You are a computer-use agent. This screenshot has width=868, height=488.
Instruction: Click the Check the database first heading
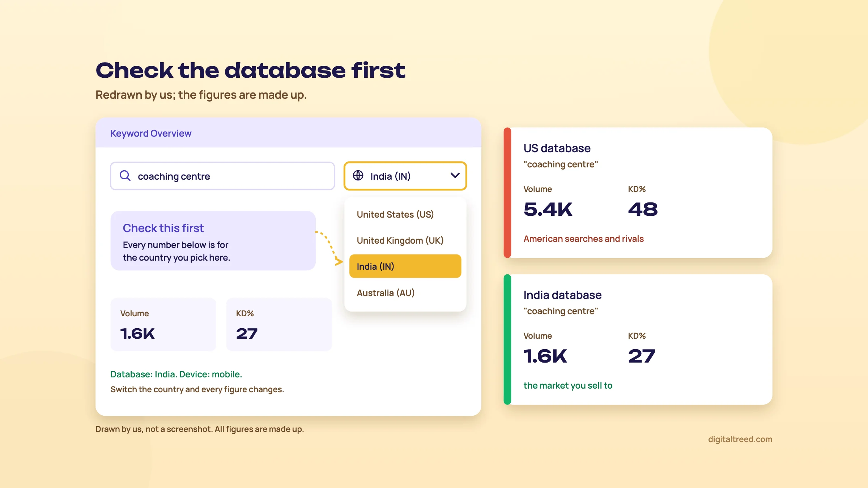(250, 70)
